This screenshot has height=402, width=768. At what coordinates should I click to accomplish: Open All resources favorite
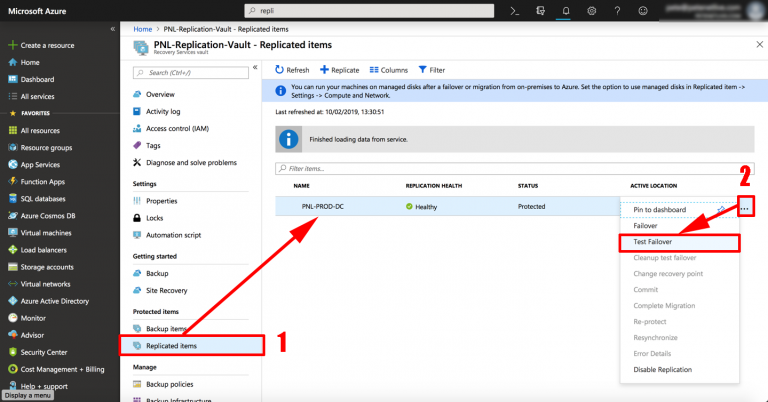point(34,131)
